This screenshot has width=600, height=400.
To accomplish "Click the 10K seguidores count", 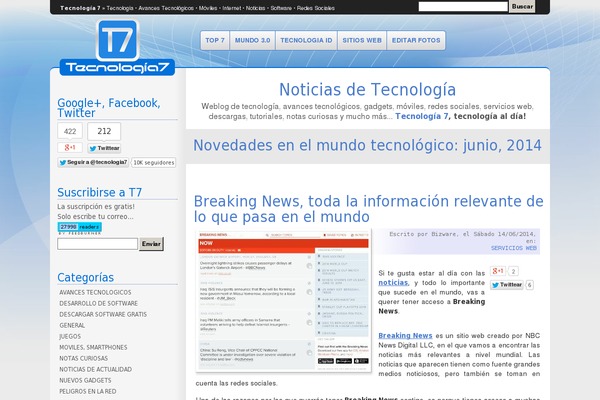I will coord(154,163).
